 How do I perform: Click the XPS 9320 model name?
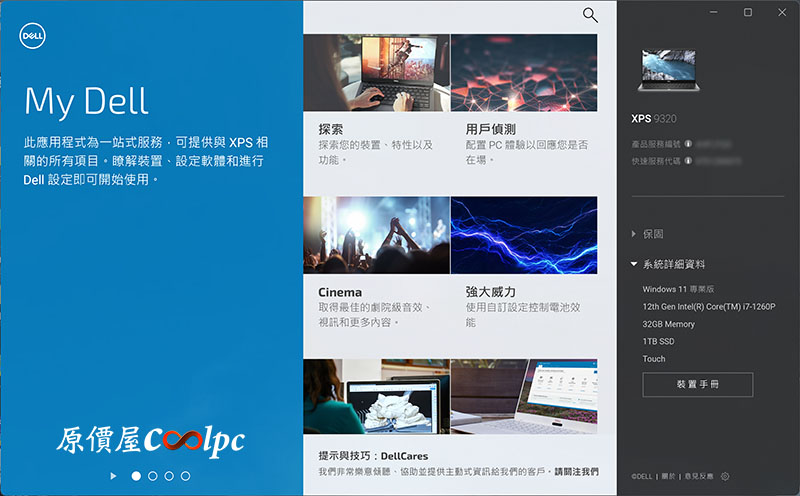tap(654, 119)
